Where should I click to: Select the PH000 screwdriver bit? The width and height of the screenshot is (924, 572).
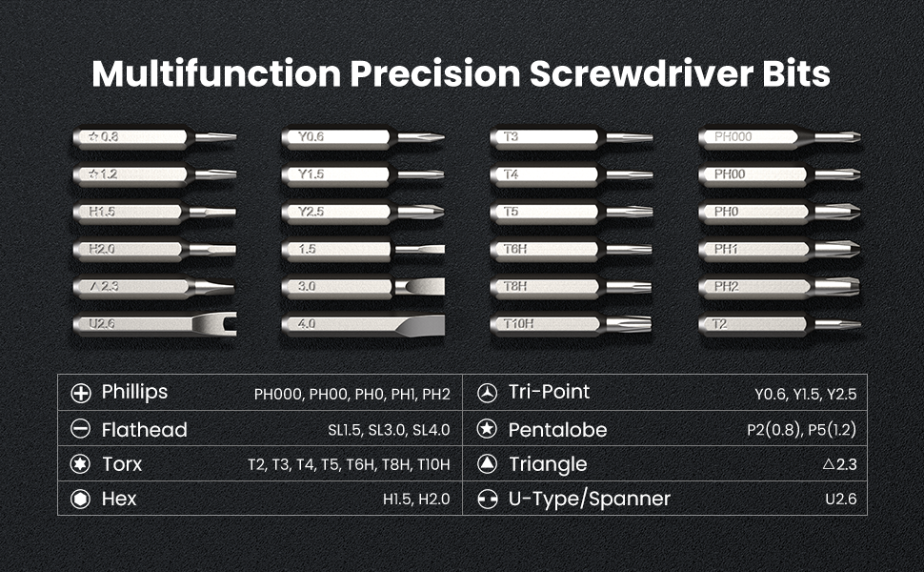pos(779,137)
